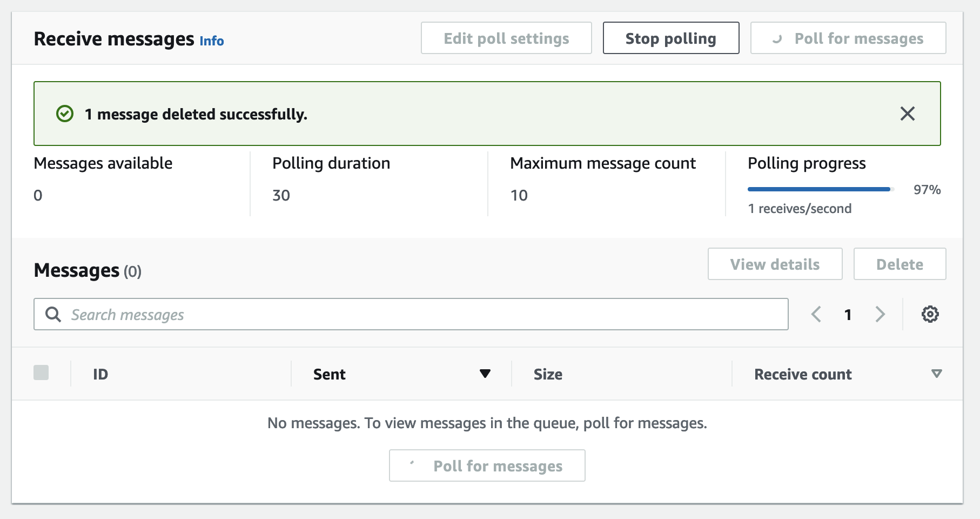Go to previous page of messages
This screenshot has height=519, width=980.
pyautogui.click(x=816, y=314)
